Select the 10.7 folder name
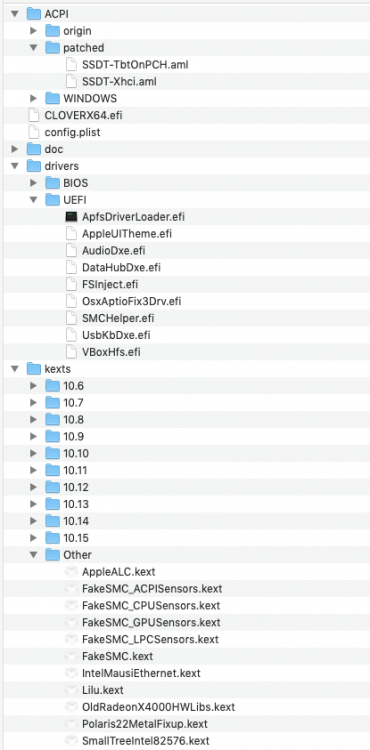Viewport: 370px width, 750px height. [x=74, y=403]
